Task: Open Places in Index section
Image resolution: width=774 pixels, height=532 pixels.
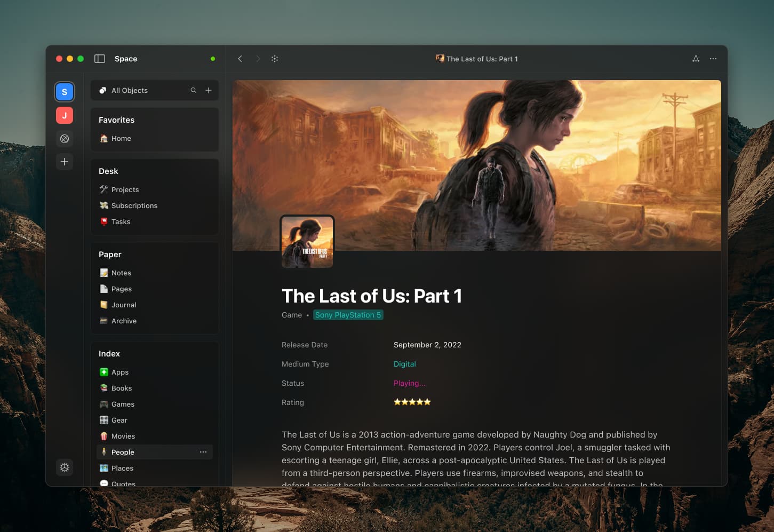Action: 155,468
